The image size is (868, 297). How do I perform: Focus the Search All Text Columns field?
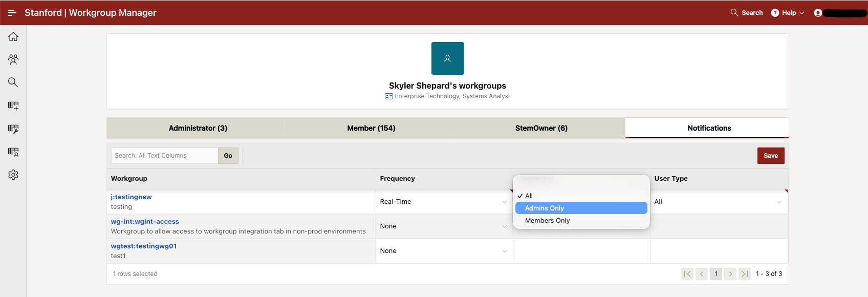click(164, 156)
